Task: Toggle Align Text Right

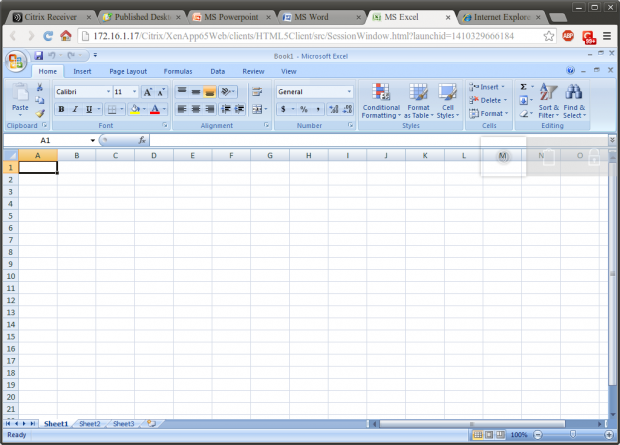Action: point(210,109)
